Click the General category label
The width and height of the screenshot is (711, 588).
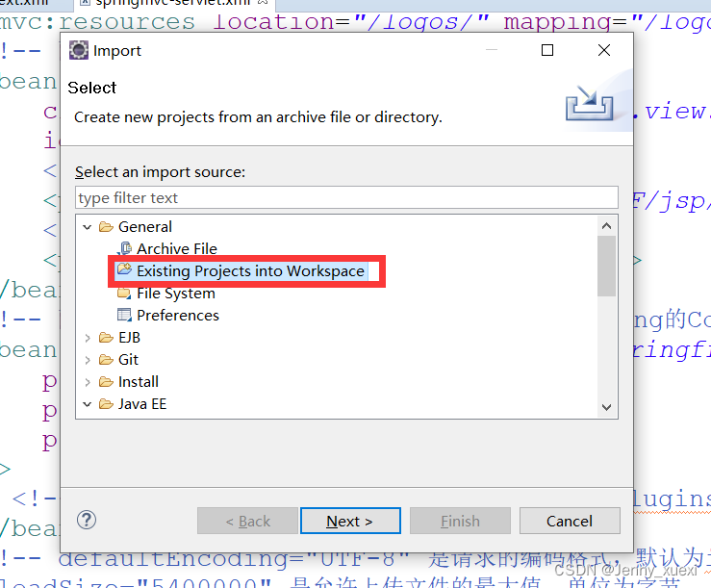[145, 226]
